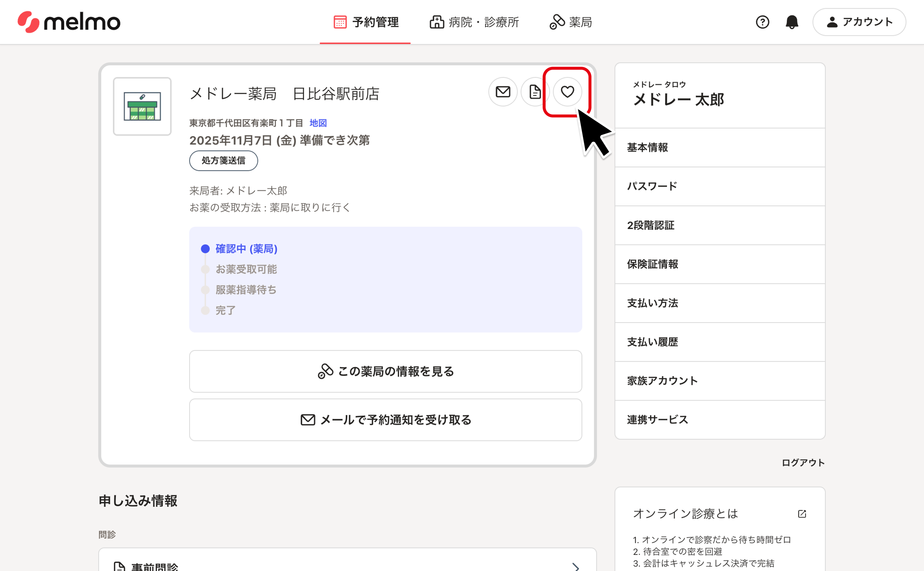Click the 申し込み情報 heading
Viewport: 924px width, 571px height.
138,501
